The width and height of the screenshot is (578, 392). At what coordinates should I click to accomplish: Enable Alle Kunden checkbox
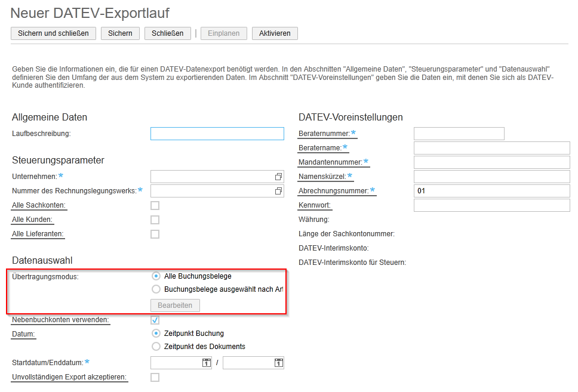155,220
